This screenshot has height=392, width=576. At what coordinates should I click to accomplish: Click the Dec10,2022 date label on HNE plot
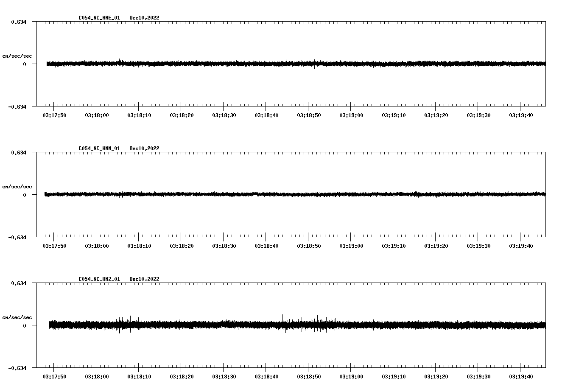pyautogui.click(x=145, y=18)
